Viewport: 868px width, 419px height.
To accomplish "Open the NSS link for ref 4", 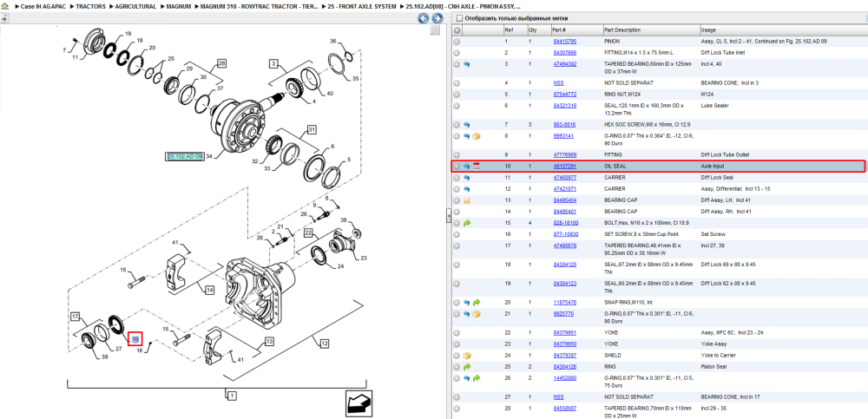I will pos(558,83).
